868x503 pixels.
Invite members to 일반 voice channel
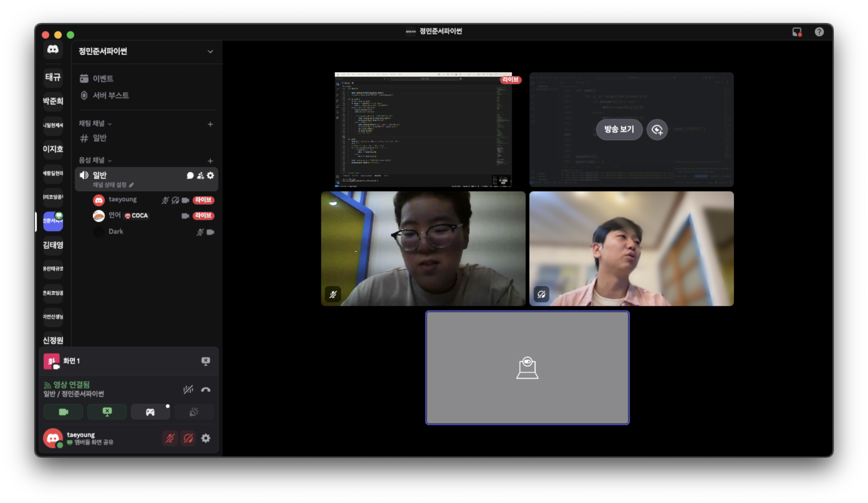click(200, 175)
